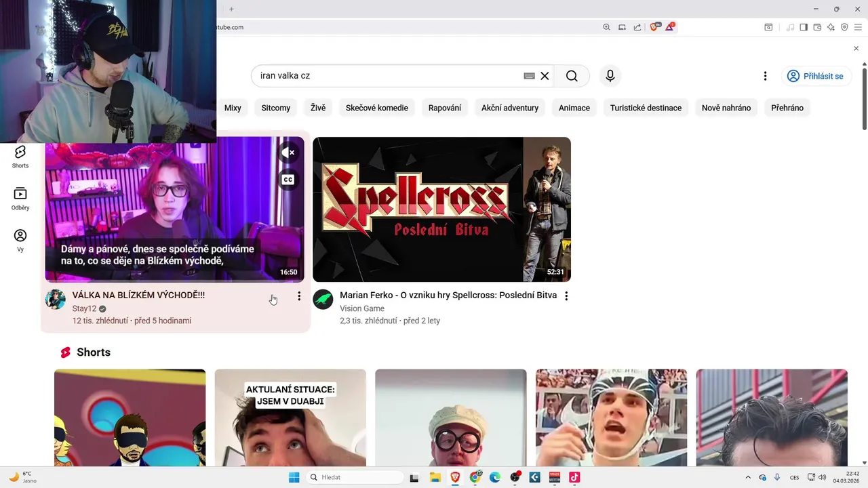
Task: Select the Turistické destinace filter chip
Action: (x=646, y=108)
